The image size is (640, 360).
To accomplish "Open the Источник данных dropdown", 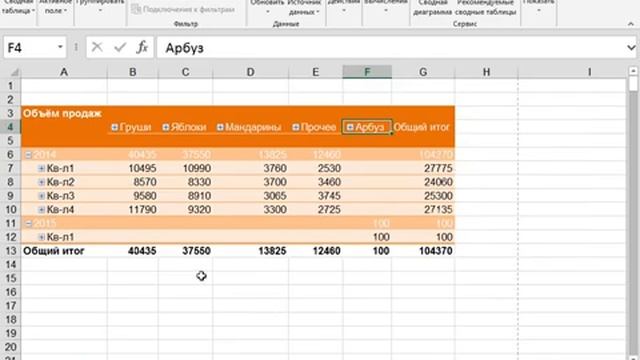I will [x=304, y=9].
